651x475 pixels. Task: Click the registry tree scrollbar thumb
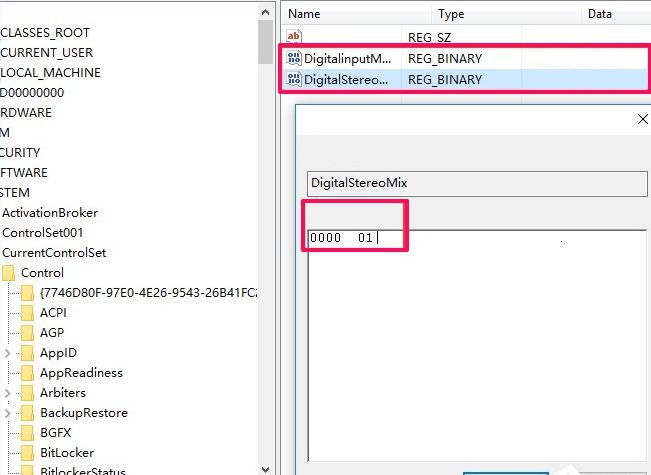[265, 42]
